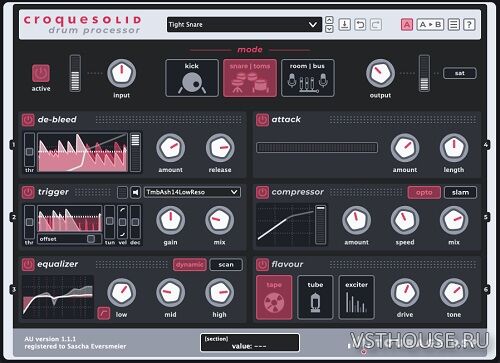This screenshot has height=363, width=500.
Task: Click attack length knob
Action: coord(454,148)
